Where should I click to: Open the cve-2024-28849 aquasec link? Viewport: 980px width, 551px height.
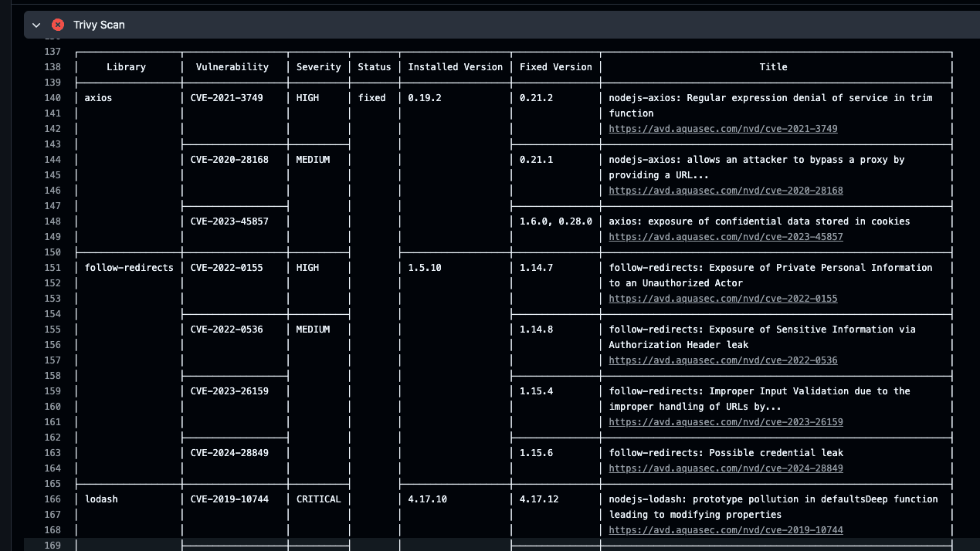pyautogui.click(x=726, y=468)
